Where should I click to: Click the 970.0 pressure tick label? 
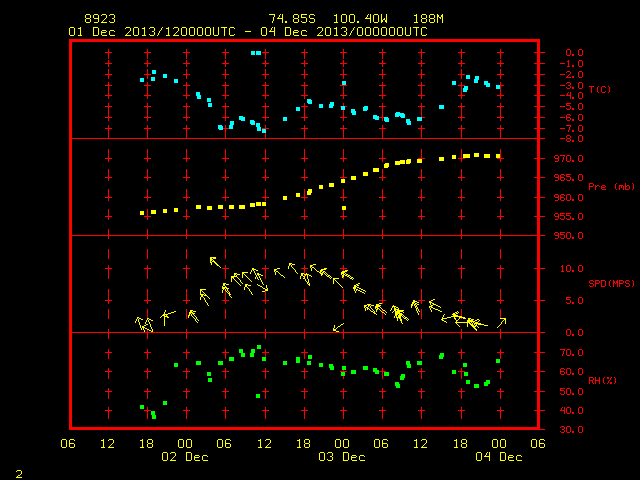pyautogui.click(x=568, y=158)
